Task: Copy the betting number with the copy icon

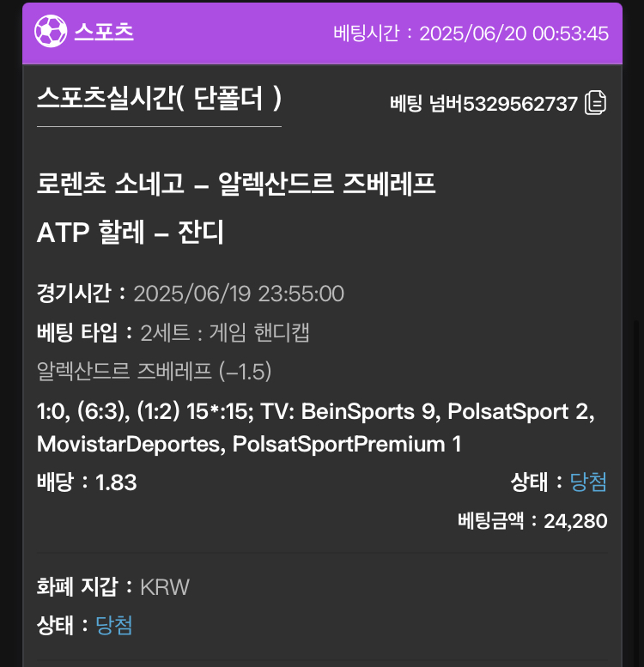Action: tap(596, 102)
